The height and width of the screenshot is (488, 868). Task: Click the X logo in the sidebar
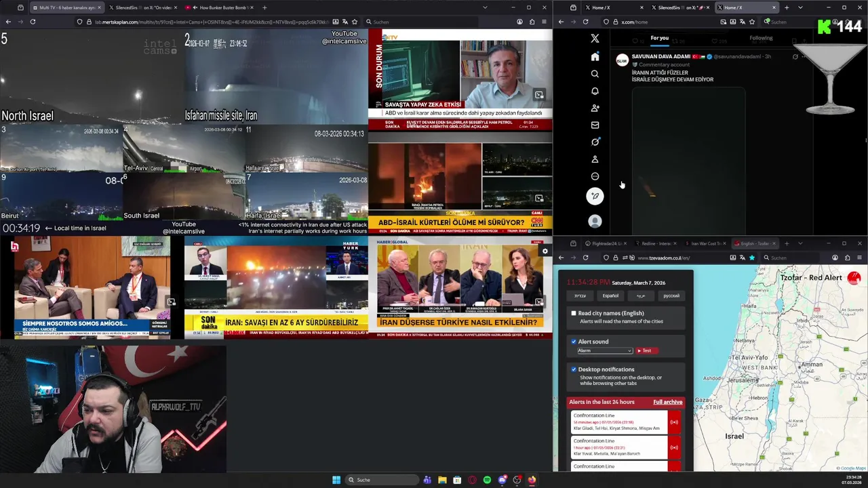tap(595, 39)
